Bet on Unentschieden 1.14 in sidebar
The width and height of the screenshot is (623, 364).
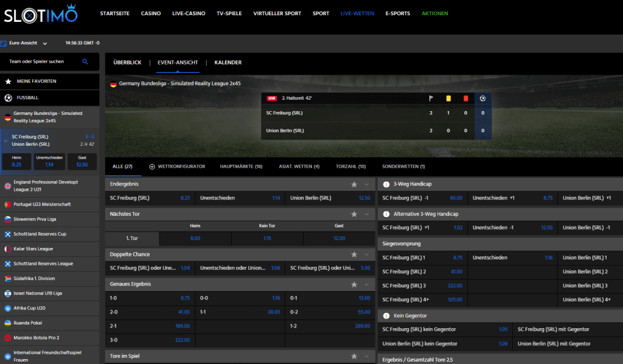tap(49, 162)
